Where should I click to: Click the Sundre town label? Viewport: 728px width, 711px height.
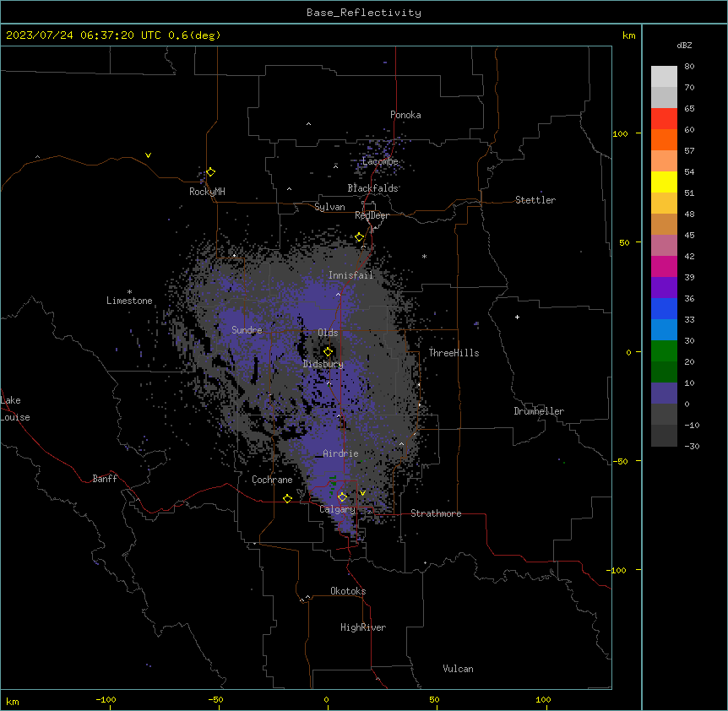[x=247, y=330]
